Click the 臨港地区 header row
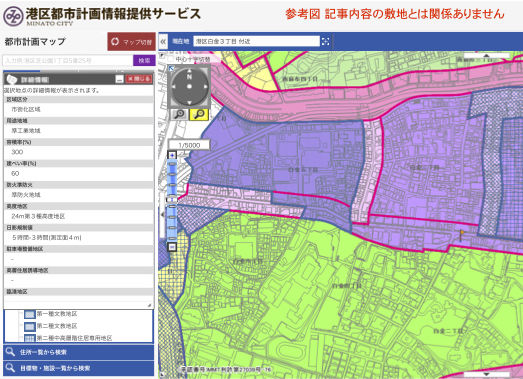The image size is (523, 379). pyautogui.click(x=79, y=292)
